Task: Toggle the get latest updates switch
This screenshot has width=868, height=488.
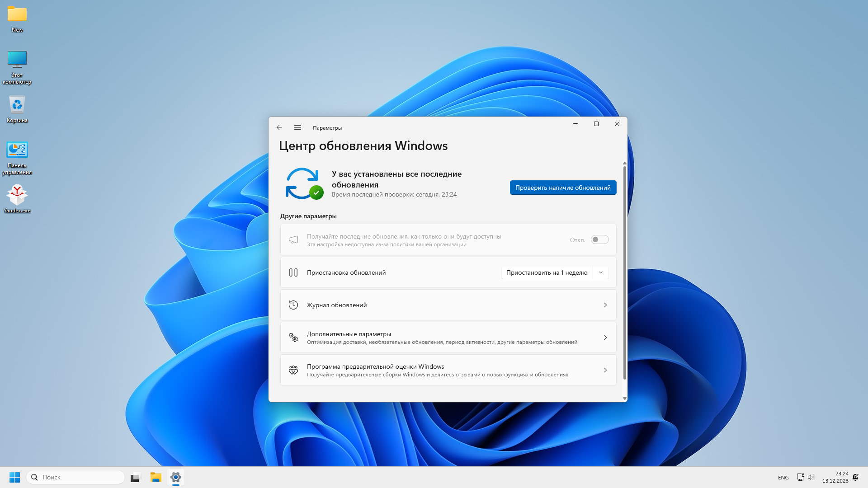Action: pyautogui.click(x=599, y=239)
